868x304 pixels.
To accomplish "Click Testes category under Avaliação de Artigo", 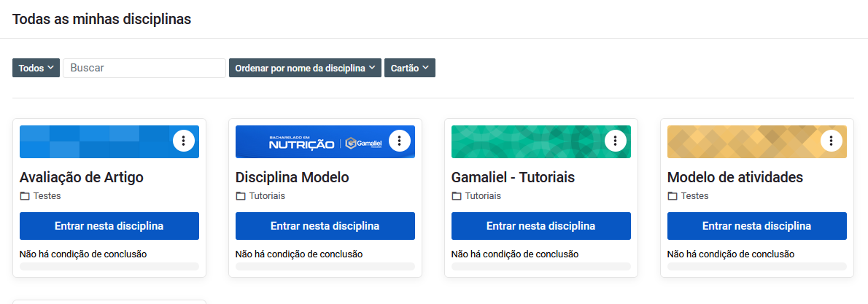I will coord(47,196).
